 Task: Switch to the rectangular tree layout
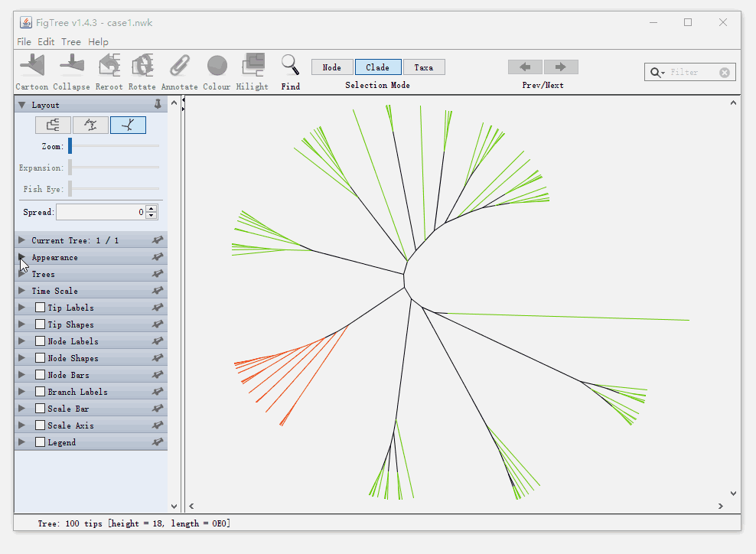[x=53, y=125]
